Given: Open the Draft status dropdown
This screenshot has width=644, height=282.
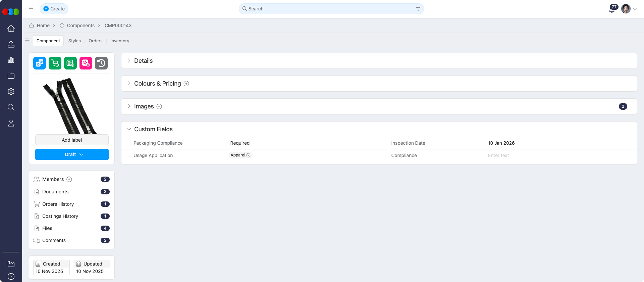Looking at the screenshot, I should pyautogui.click(x=72, y=154).
